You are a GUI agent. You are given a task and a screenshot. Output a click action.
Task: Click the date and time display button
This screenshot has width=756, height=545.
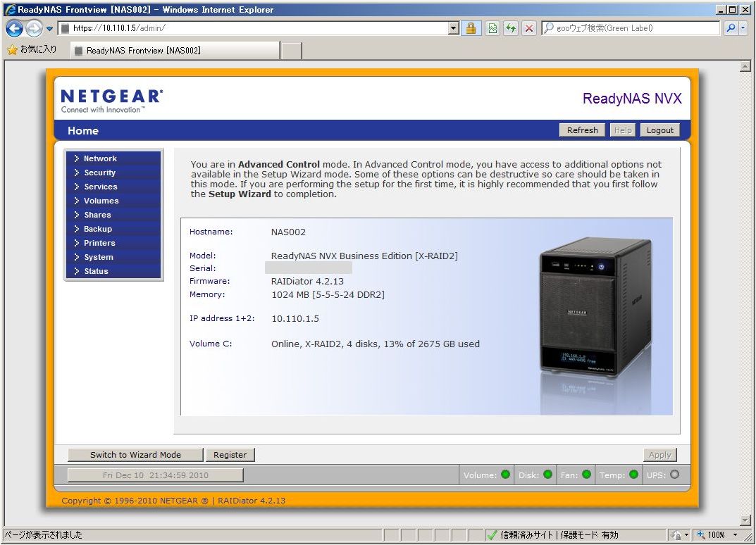pyautogui.click(x=155, y=475)
